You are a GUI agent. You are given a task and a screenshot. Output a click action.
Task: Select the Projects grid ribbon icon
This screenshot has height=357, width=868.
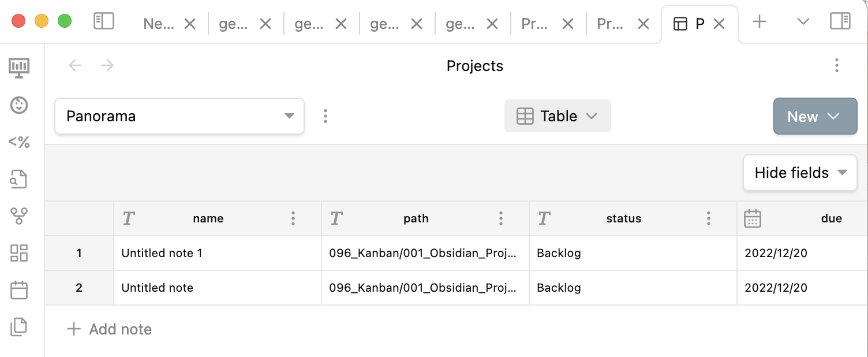tap(19, 253)
